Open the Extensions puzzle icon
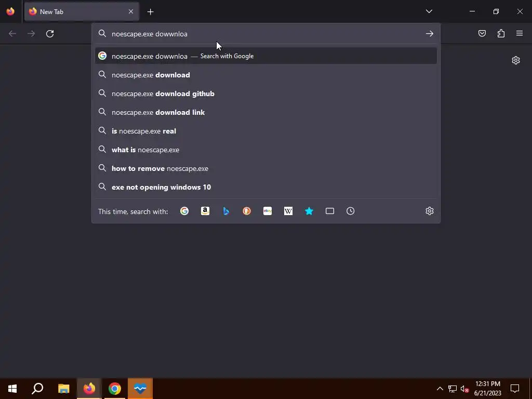 point(501,33)
